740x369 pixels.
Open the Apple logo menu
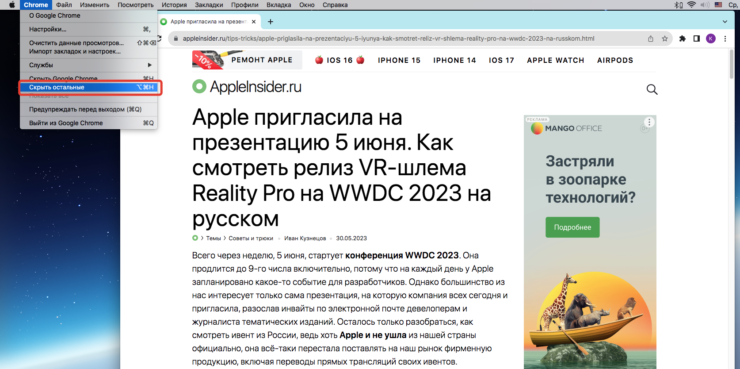click(x=12, y=5)
